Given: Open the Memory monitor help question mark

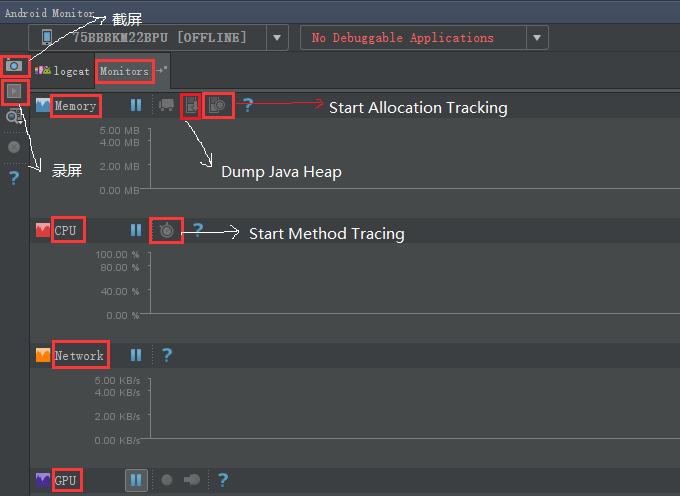Looking at the screenshot, I should [248, 105].
